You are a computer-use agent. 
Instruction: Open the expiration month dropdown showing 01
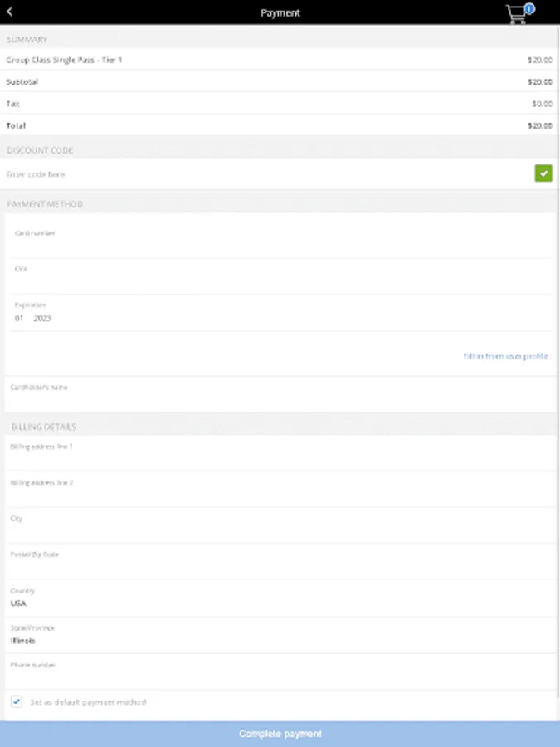(19, 318)
